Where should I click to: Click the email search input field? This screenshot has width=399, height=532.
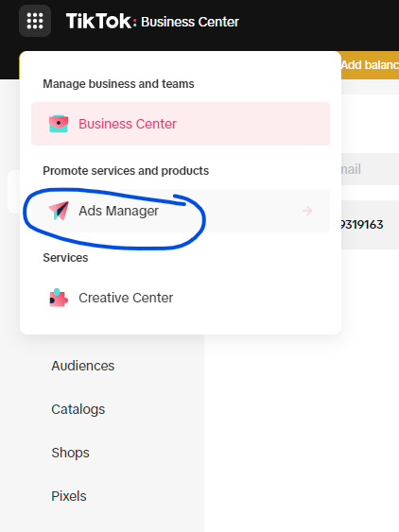click(x=370, y=169)
